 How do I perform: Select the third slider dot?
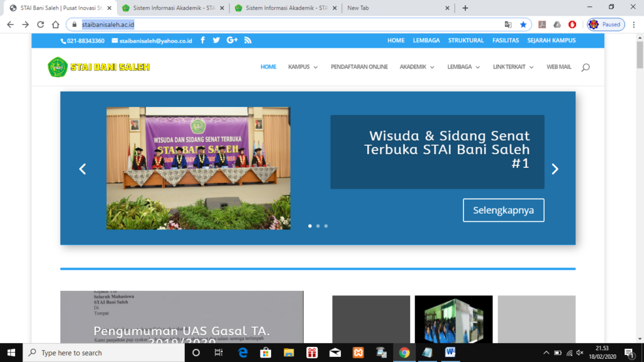[x=326, y=226]
